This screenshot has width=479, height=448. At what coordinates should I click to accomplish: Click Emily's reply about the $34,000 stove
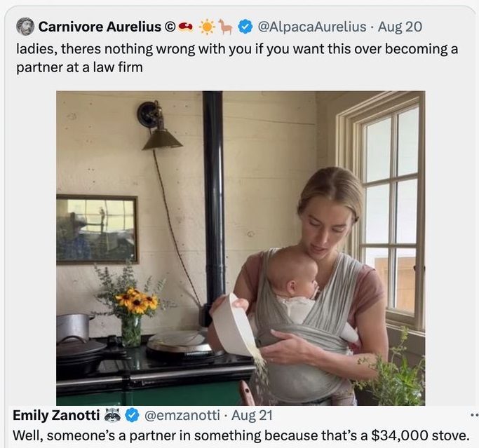[241, 434]
